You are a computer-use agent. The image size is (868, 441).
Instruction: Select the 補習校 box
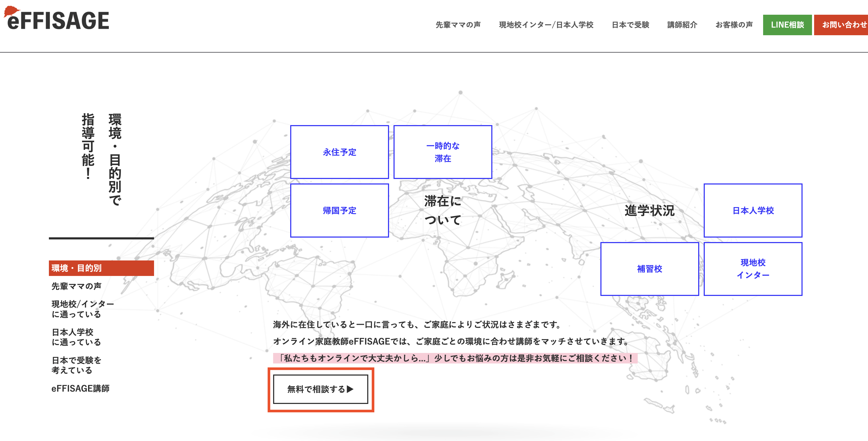click(649, 269)
